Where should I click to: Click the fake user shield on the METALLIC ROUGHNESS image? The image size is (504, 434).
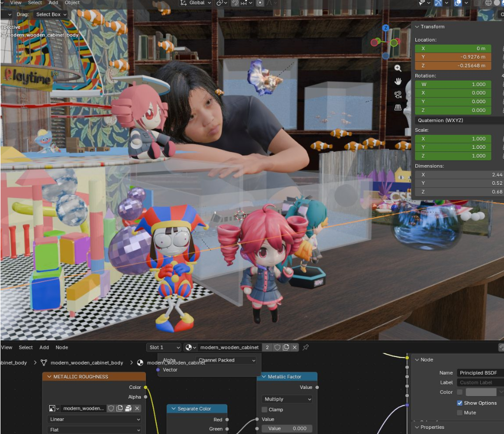pyautogui.click(x=111, y=408)
